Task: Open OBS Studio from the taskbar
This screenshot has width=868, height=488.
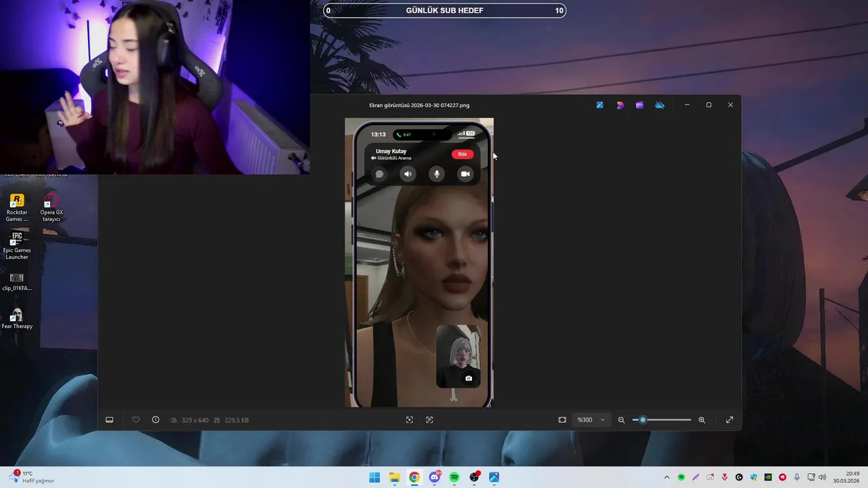Action: point(475,477)
